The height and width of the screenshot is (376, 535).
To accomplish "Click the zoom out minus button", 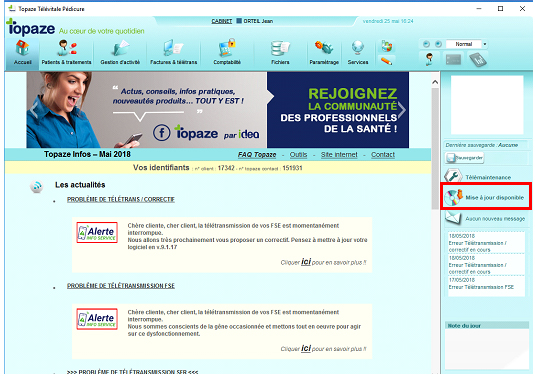I will tap(426, 44).
